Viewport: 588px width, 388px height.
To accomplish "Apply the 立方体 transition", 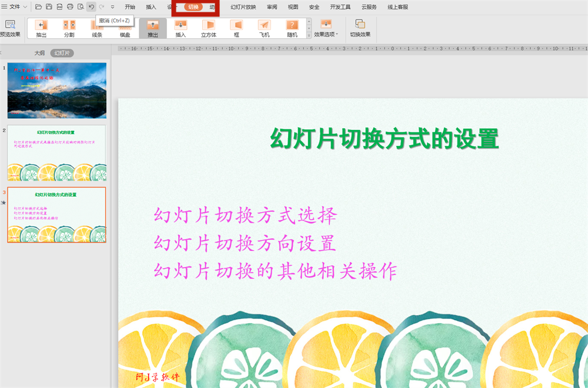I will click(209, 28).
